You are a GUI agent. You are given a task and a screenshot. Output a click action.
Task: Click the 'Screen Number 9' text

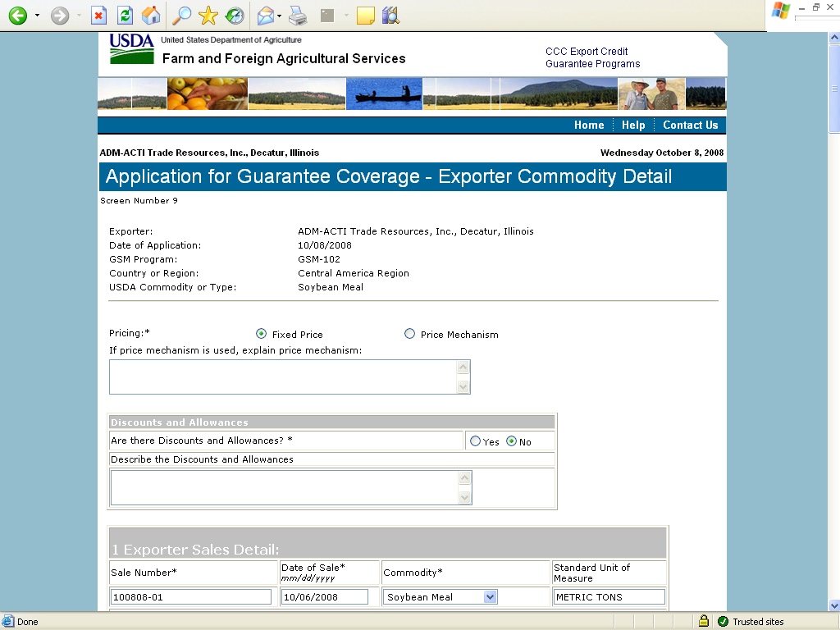(x=139, y=200)
